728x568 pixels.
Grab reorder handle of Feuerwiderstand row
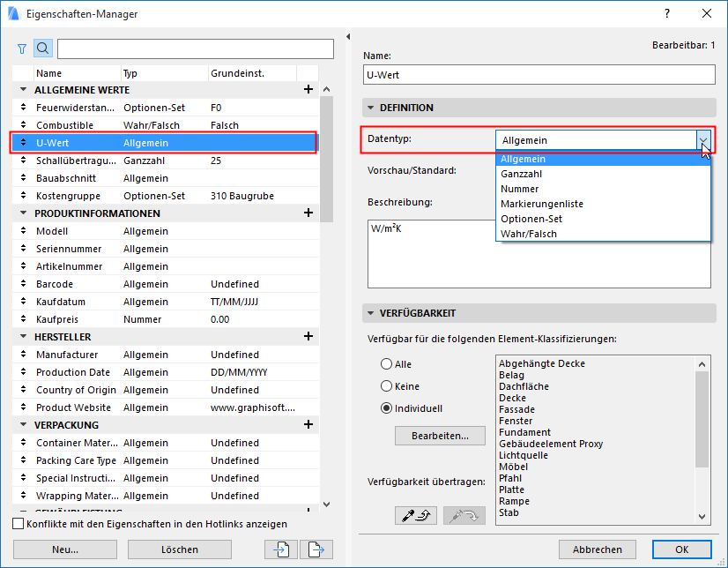pyautogui.click(x=23, y=108)
